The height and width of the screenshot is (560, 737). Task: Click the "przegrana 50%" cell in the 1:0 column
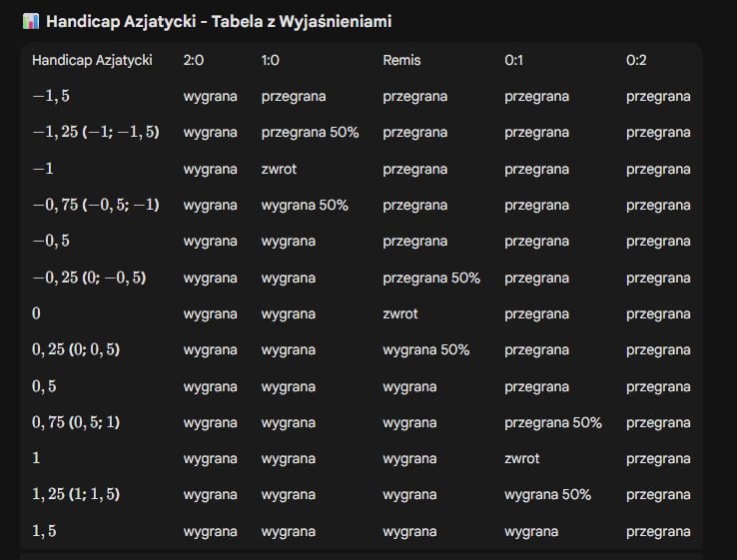308,133
